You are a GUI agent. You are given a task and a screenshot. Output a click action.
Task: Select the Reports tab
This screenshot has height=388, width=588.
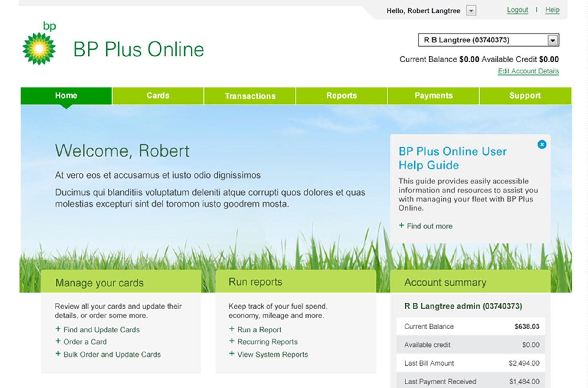pyautogui.click(x=342, y=96)
